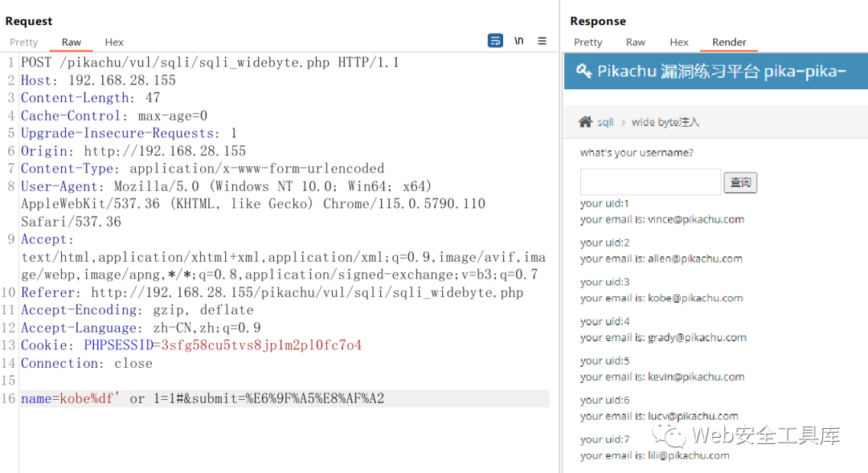The width and height of the screenshot is (868, 473).
Task: Select the Response Hex tab
Action: (678, 42)
